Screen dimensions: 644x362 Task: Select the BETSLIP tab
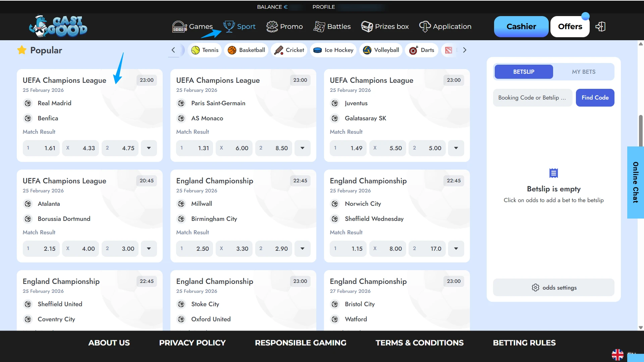tap(523, 71)
